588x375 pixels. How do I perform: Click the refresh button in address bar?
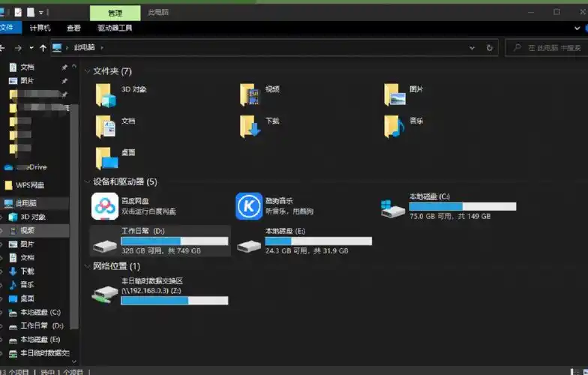[x=490, y=47]
